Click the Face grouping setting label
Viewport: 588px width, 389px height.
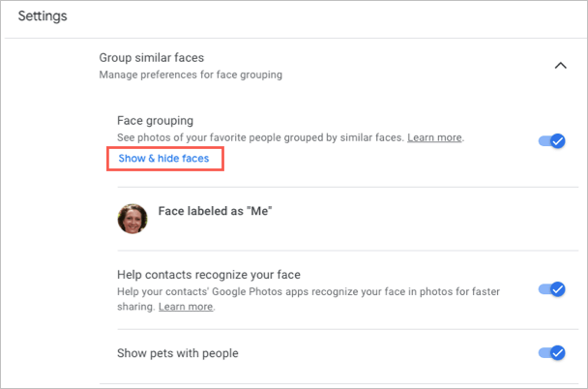tap(155, 121)
